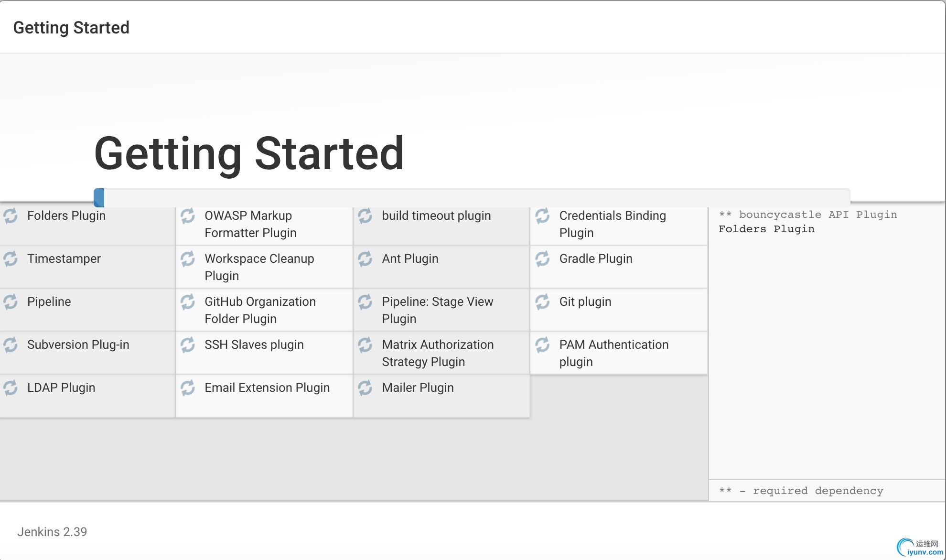The width and height of the screenshot is (946, 560).
Task: Select the build timeout plugin label
Action: [x=437, y=216]
